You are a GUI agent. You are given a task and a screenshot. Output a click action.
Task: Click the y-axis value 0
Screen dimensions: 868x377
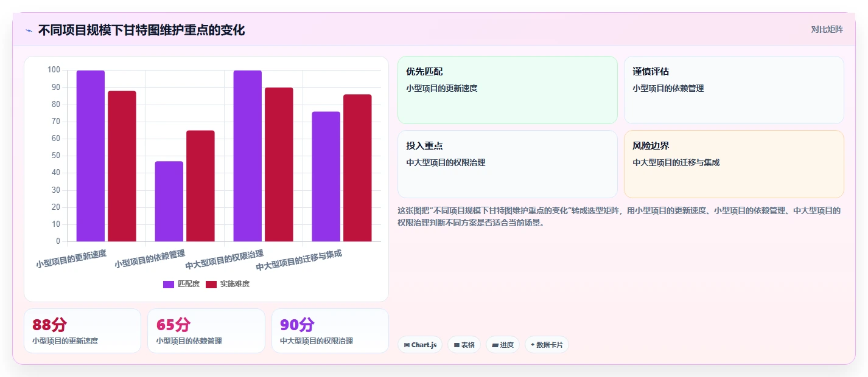(58, 241)
